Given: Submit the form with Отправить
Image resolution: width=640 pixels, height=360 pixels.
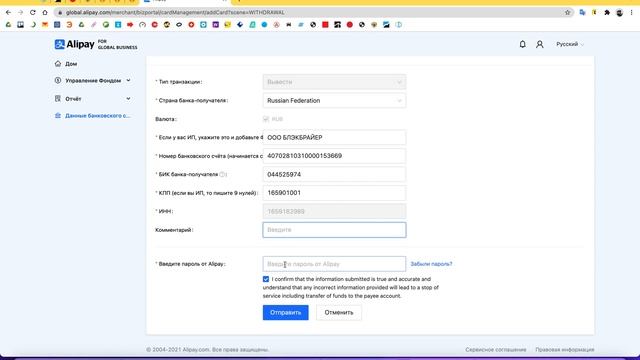Looking at the screenshot, I should point(286,313).
